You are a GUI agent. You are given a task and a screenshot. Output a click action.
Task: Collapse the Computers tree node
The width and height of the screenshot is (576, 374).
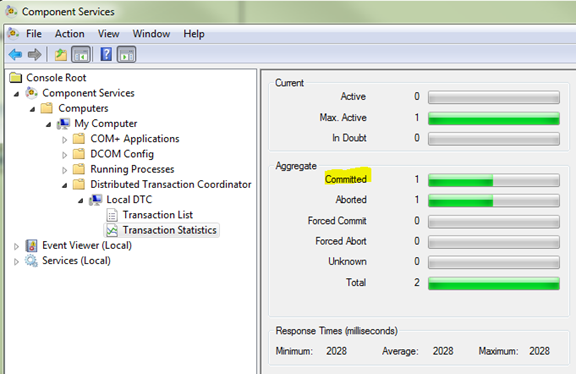(32, 109)
